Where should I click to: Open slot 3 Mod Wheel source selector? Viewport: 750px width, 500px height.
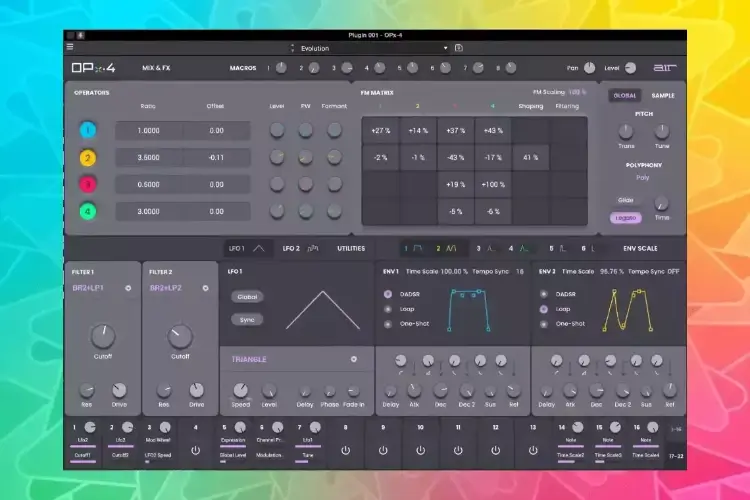[x=158, y=440]
